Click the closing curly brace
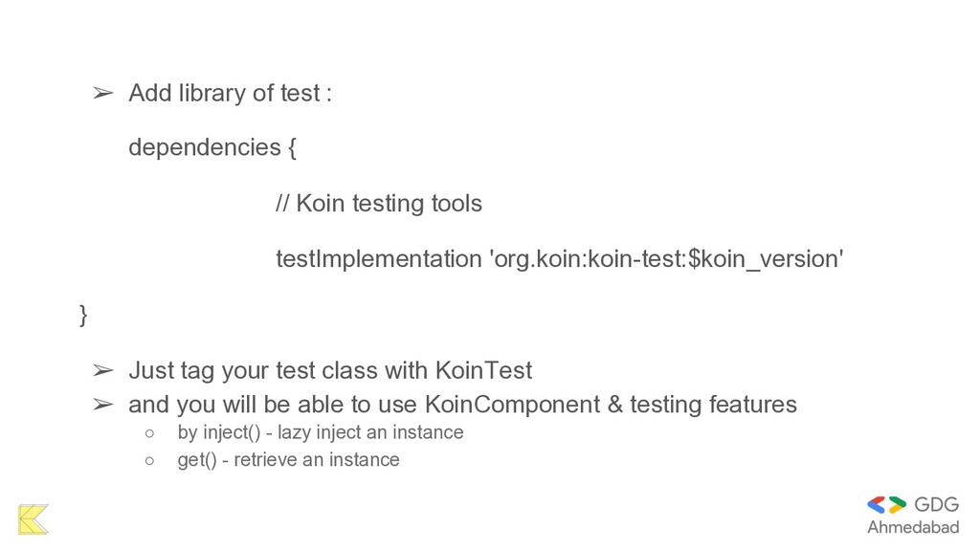This screenshot has height=551, width=980. coord(84,315)
